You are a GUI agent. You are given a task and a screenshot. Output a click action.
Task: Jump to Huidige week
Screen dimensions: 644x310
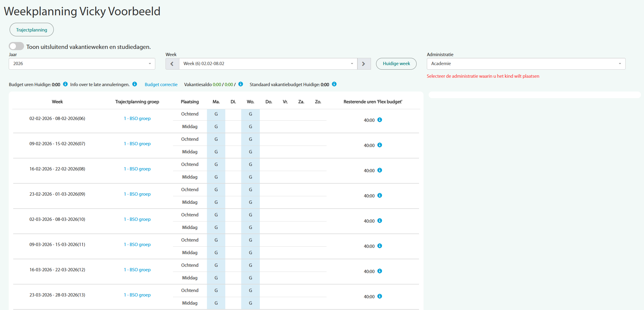[x=396, y=64]
